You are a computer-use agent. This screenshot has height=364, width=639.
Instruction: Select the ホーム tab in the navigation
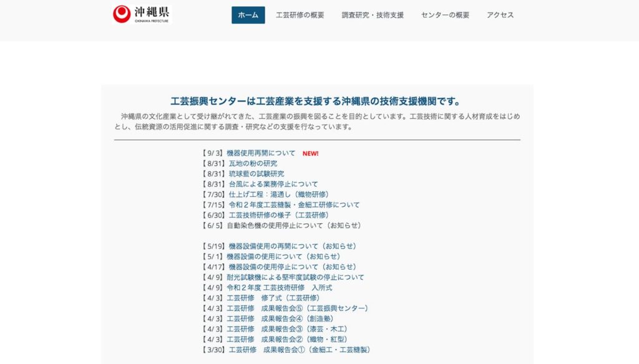[248, 14]
